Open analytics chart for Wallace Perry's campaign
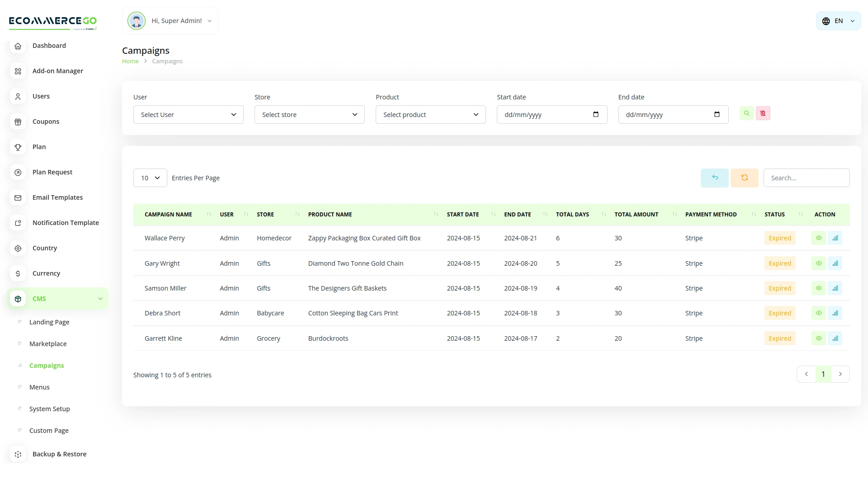868x488 pixels. coord(835,238)
